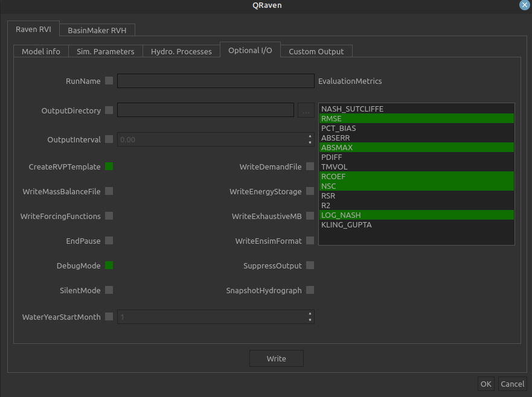Confirm with the OK button
The height and width of the screenshot is (397, 532).
pos(486,384)
